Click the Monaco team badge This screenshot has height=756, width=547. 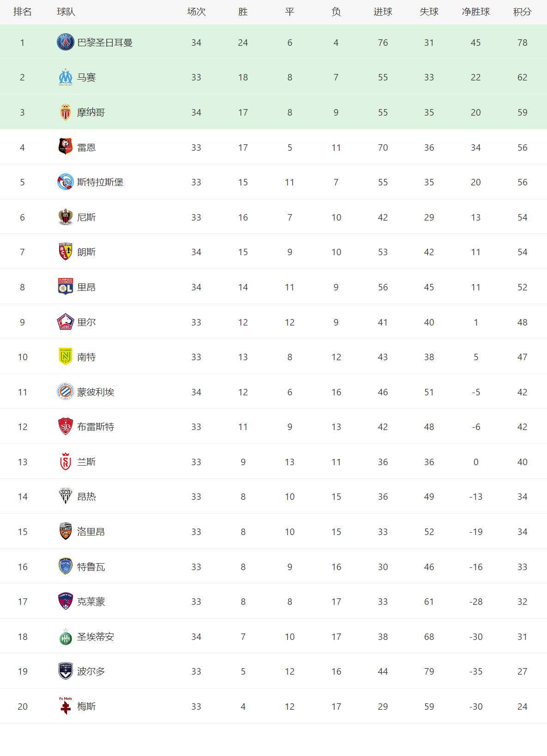(x=65, y=112)
